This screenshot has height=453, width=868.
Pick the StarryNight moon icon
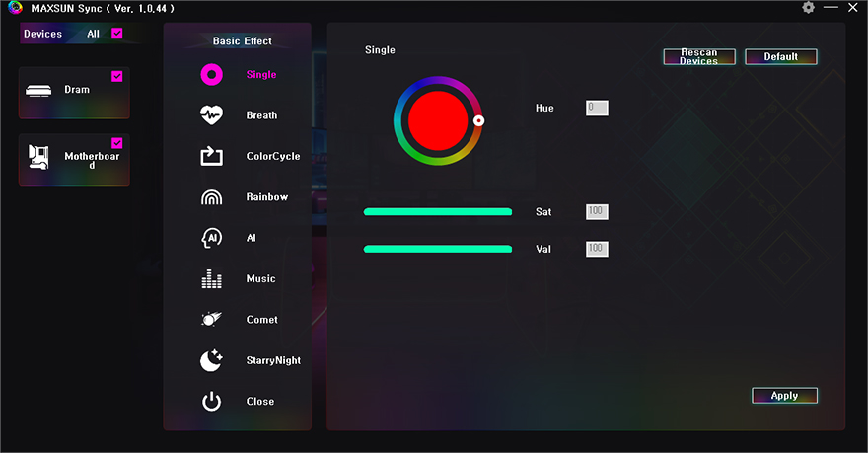211,360
